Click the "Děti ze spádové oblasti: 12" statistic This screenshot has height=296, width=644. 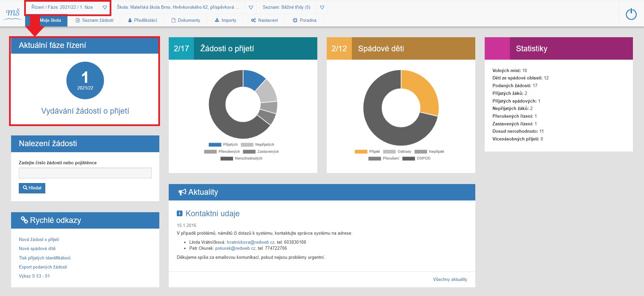point(521,78)
